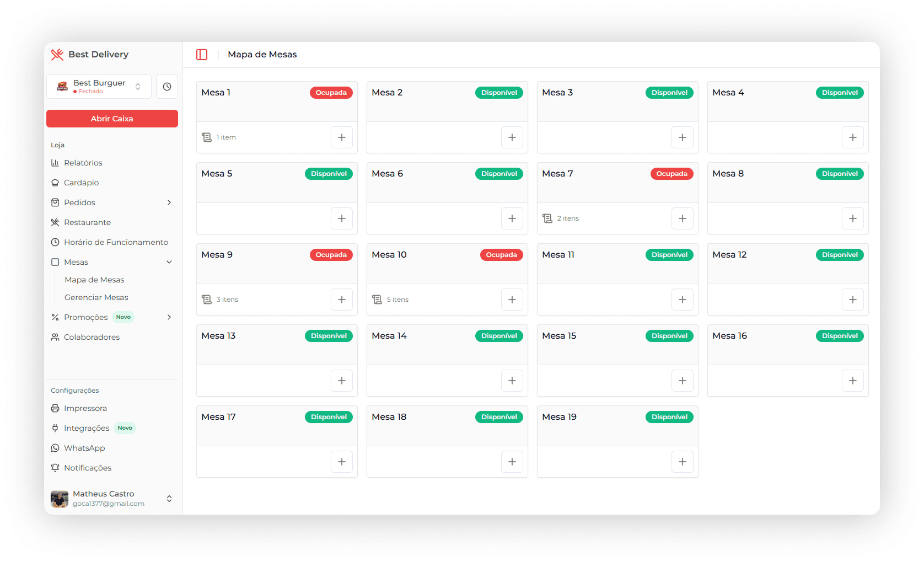Open the Relatórios page link
This screenshot has height=561, width=924.
[x=83, y=163]
